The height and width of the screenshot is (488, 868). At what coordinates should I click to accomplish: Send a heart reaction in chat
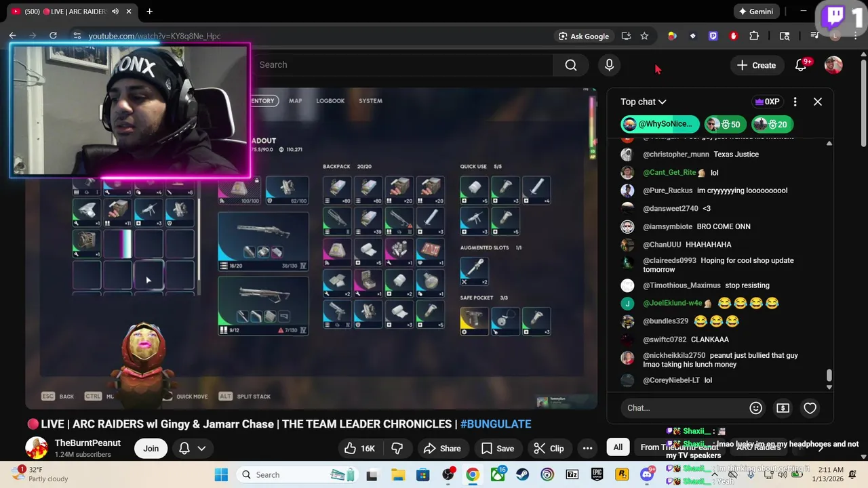(x=810, y=408)
